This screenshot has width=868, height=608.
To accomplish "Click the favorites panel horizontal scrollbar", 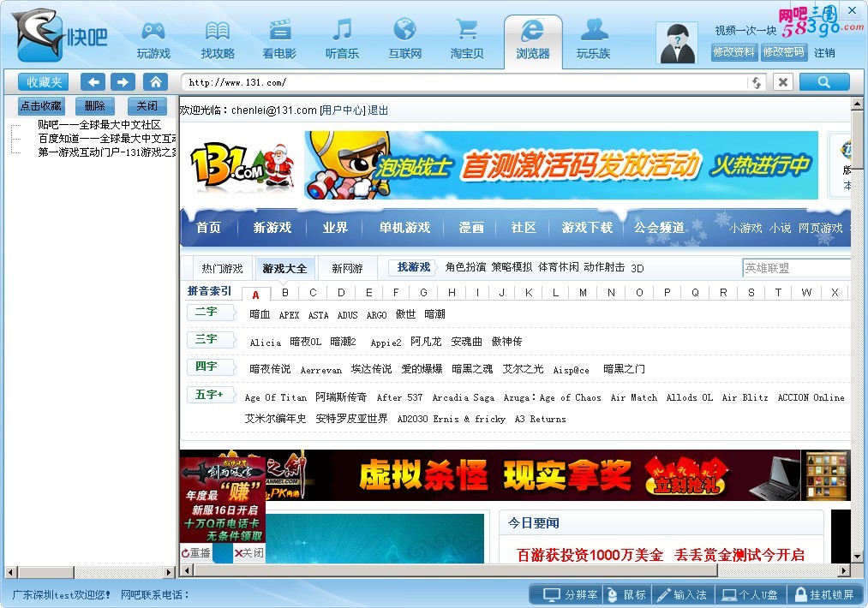I will tap(90, 572).
